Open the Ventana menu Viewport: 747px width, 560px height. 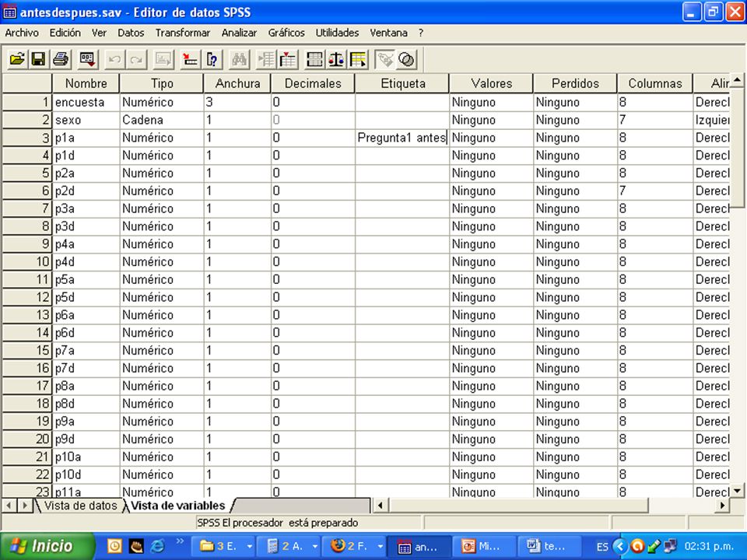388,33
